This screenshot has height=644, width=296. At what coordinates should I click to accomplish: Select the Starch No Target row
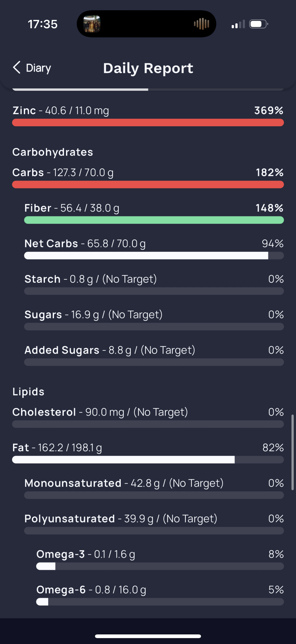click(x=154, y=284)
